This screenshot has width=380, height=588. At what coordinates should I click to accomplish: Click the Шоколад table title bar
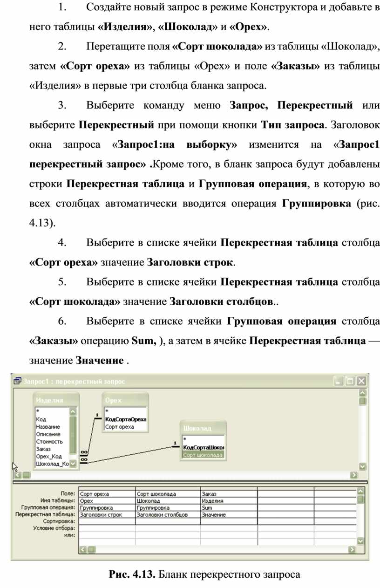[x=204, y=428]
